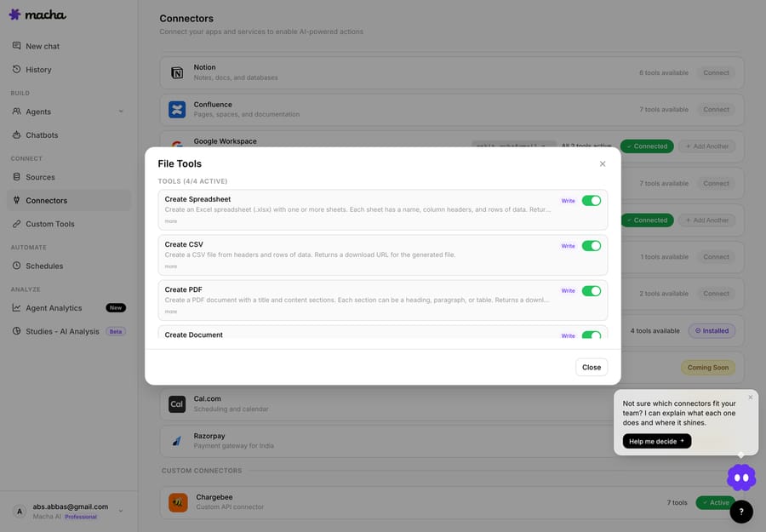Screen dimensions: 766x532
Task: Click the Professional plan label
Action: coord(81,517)
